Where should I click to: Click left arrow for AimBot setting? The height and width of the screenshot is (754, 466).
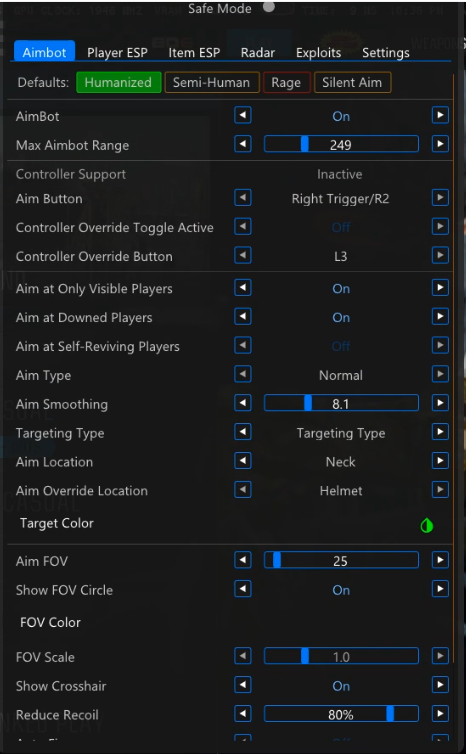coord(243,115)
